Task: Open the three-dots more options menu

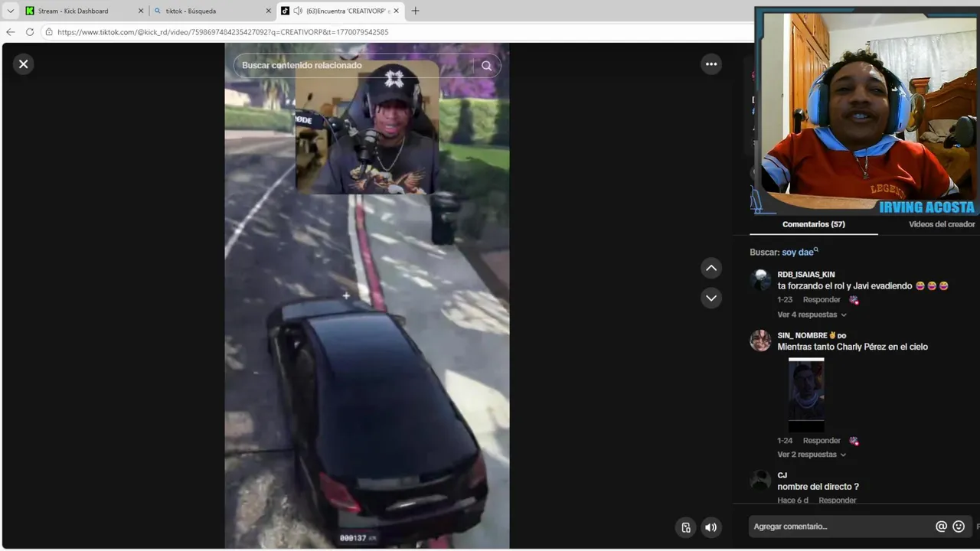Action: tap(711, 64)
